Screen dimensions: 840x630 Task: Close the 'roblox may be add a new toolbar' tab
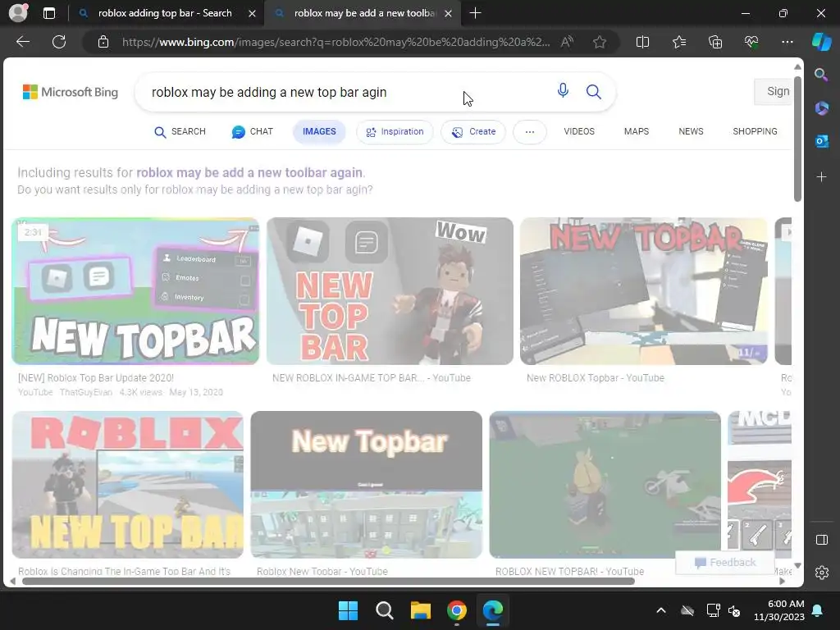[449, 14]
